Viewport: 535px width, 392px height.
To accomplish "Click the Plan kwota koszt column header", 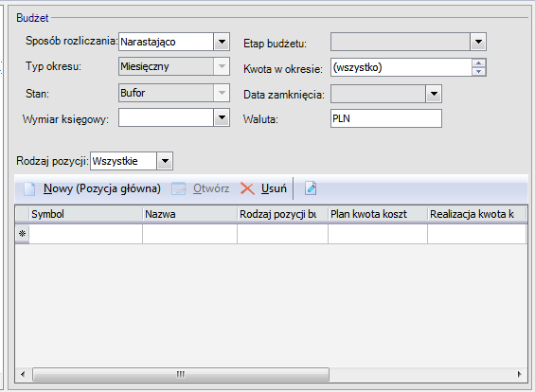I will tap(378, 214).
